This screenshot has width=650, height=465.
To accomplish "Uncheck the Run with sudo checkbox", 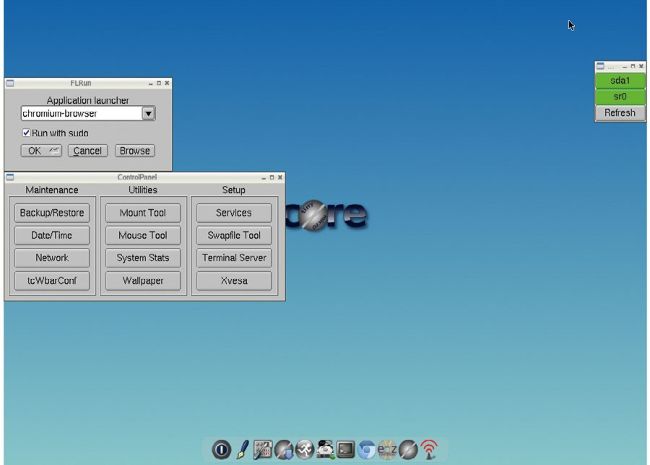I will pyautogui.click(x=26, y=132).
